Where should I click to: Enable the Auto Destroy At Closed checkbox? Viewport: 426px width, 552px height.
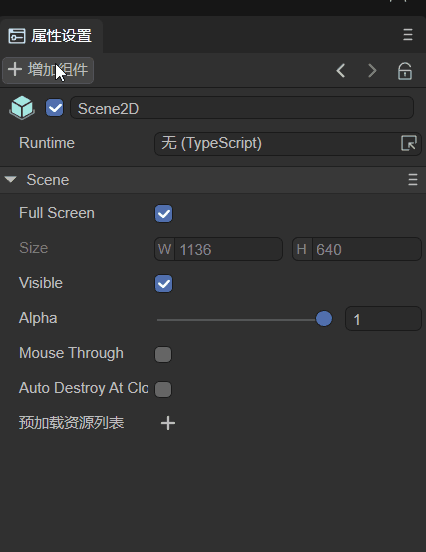[x=163, y=389]
